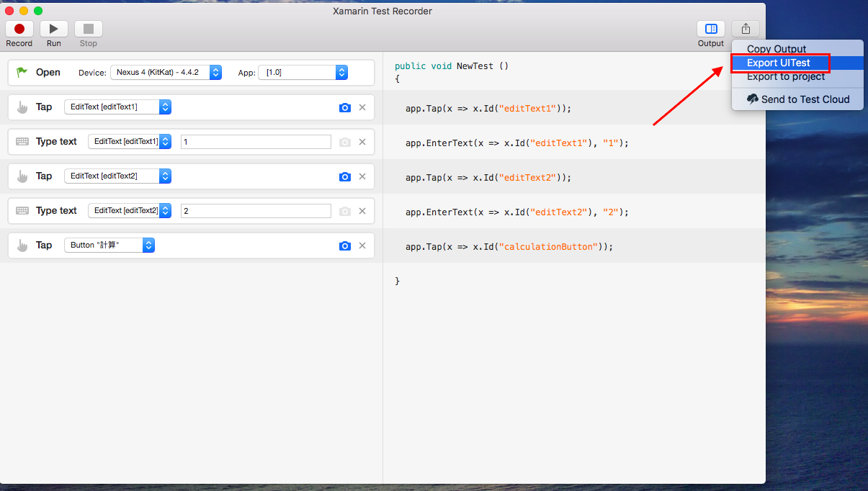Open element dropdown in Tap editText2 step

click(x=117, y=176)
